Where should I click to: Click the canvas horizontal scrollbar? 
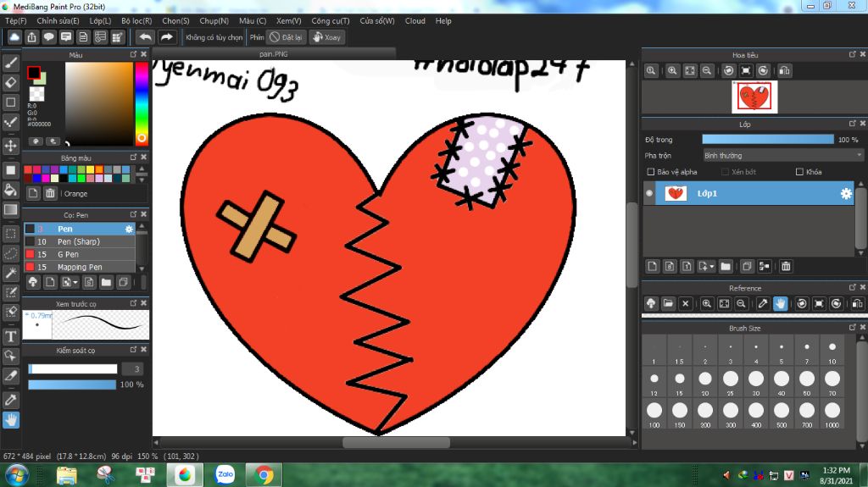(396, 442)
